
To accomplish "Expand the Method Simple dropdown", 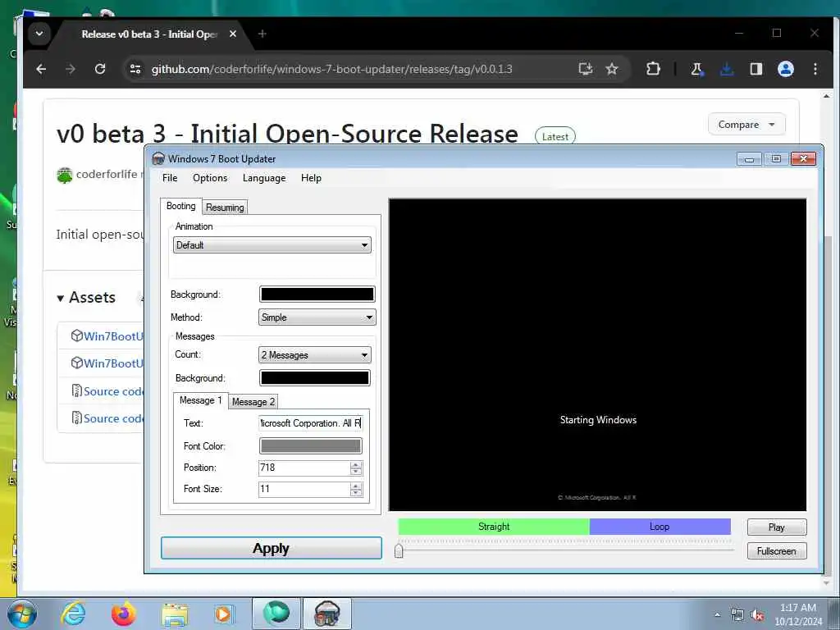I will [x=317, y=317].
